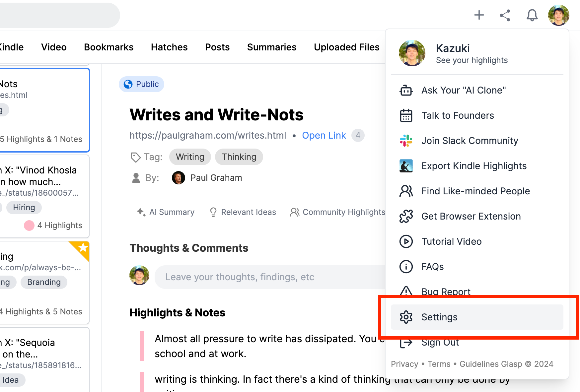
Task: Click the Writing tag chip
Action: tap(190, 157)
